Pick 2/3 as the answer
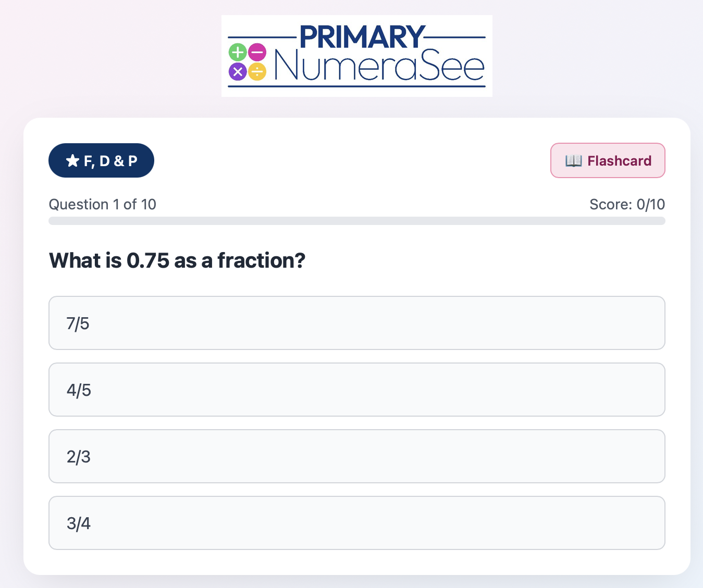The image size is (703, 588). click(x=357, y=456)
